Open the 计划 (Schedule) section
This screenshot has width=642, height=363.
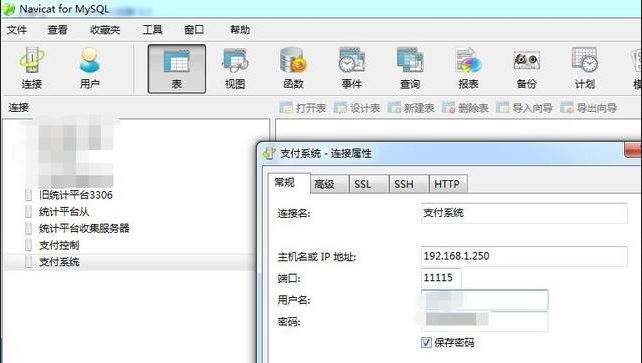585,69
